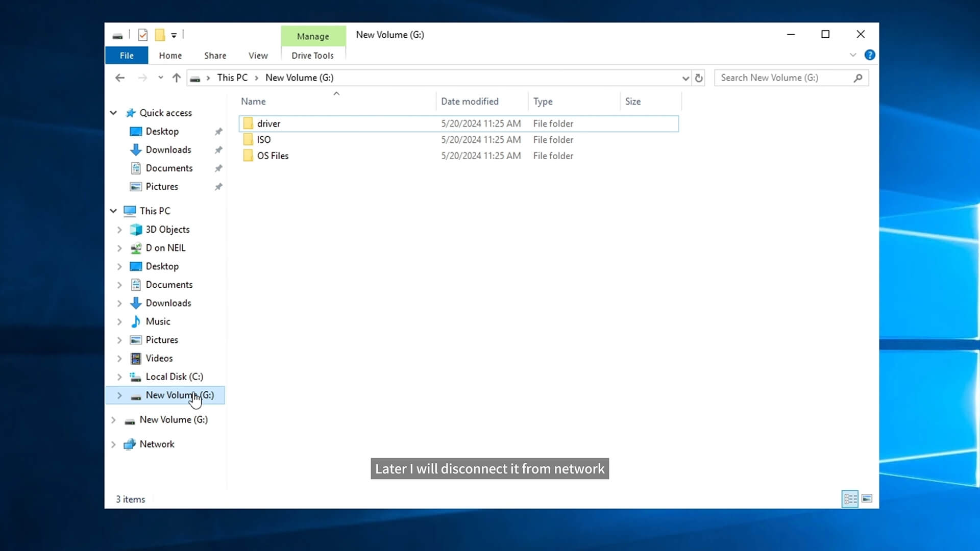Click the Manage tab in ribbon

[313, 36]
